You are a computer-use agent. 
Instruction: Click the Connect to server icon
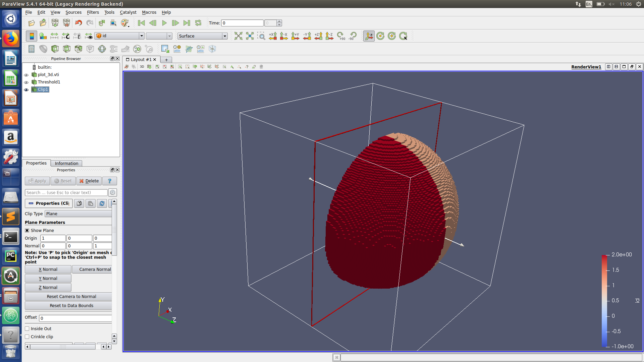[x=55, y=23]
